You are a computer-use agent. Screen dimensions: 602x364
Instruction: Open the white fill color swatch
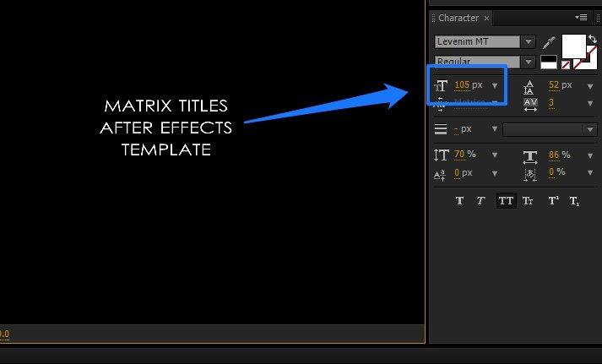click(x=574, y=46)
